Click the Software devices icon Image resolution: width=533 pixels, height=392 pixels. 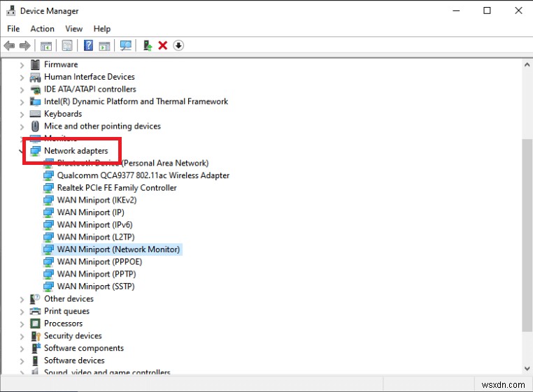35,361
